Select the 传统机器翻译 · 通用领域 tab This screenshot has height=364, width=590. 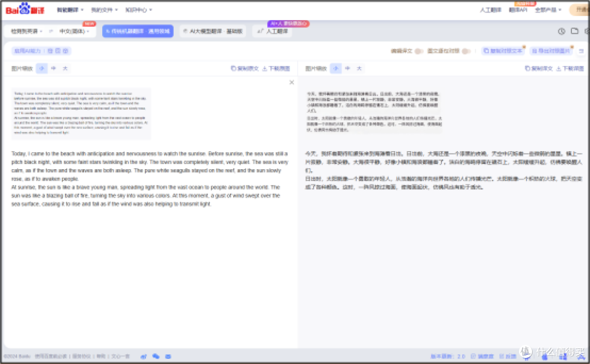pyautogui.click(x=138, y=31)
